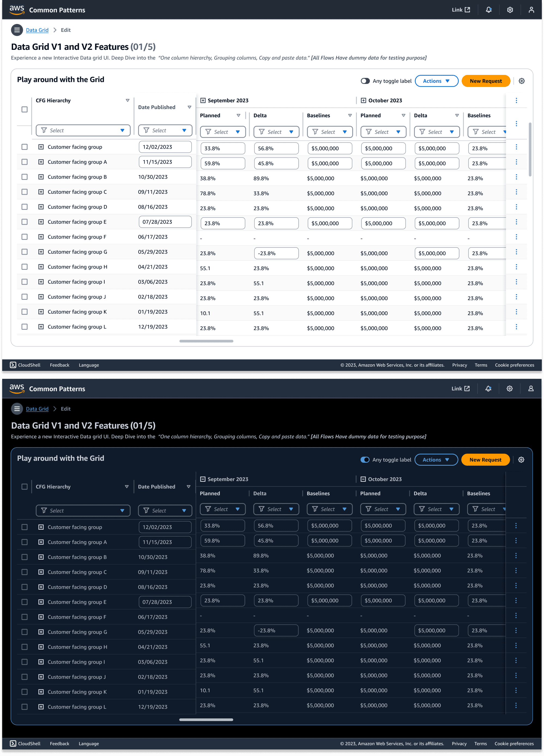Follow the Data Grid breadcrumb link

pyautogui.click(x=37, y=30)
